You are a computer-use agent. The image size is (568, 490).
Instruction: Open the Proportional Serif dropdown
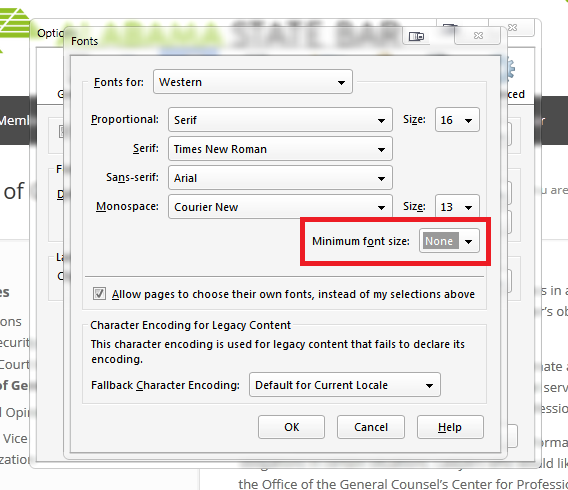[x=280, y=120]
